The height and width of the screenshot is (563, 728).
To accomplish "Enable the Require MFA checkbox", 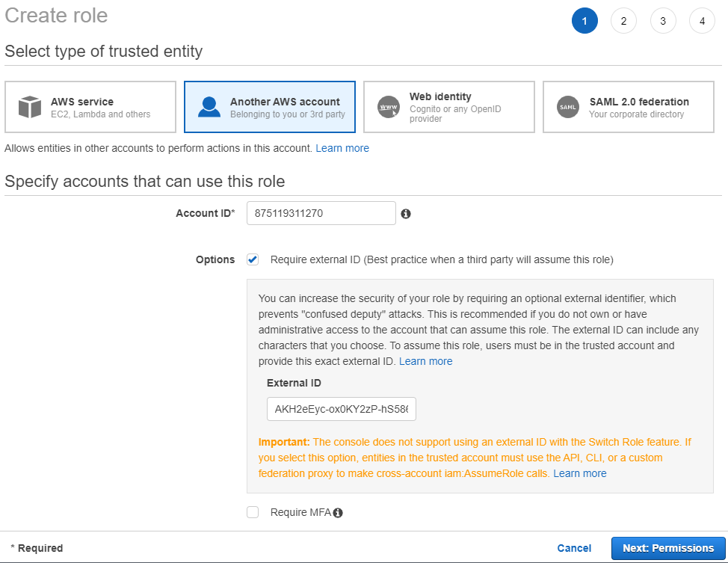I will click(253, 512).
